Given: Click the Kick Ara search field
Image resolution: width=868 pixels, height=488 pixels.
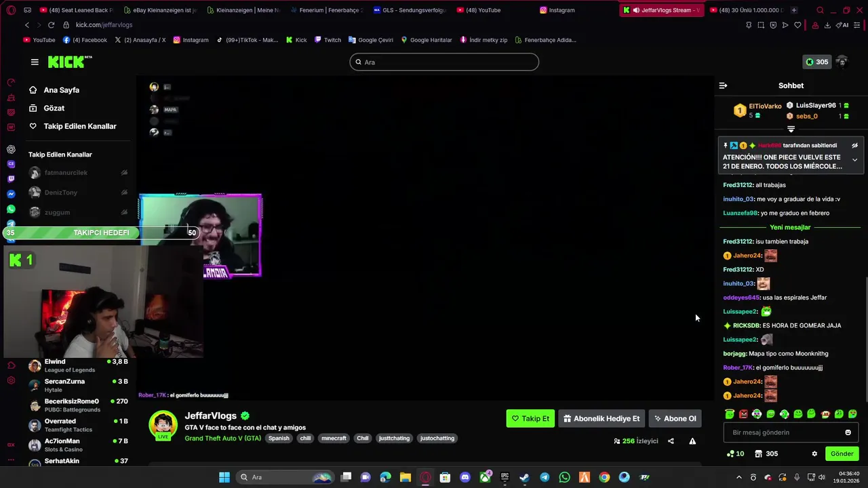Looking at the screenshot, I should tap(444, 62).
